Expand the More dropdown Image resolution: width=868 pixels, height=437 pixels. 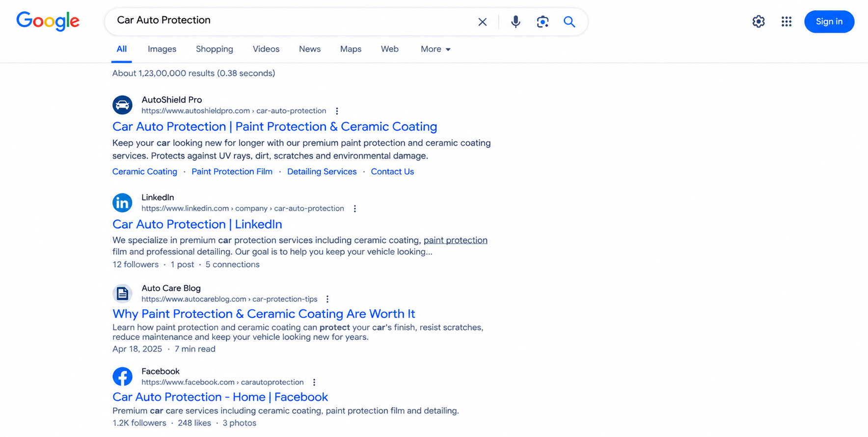(435, 49)
